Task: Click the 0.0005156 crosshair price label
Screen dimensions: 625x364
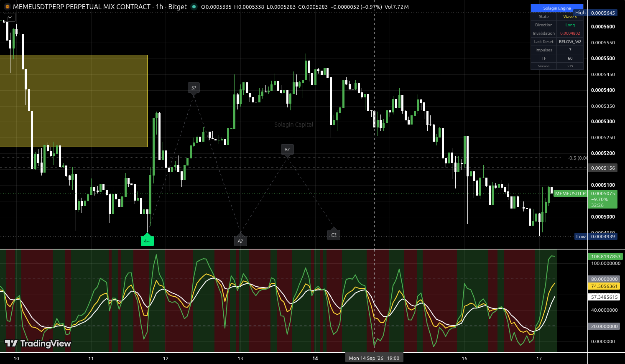Action: [603, 168]
